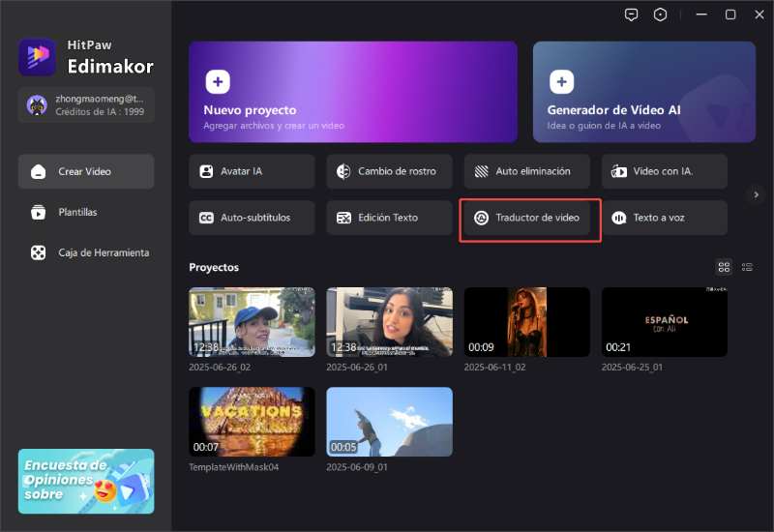Click the Nuevo proyecto plus icon
The height and width of the screenshot is (532, 774).
coord(218,82)
